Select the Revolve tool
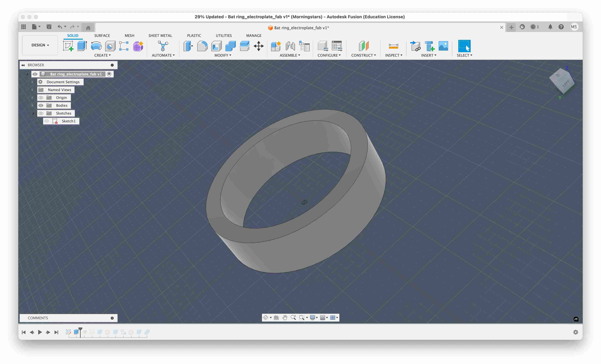The height and width of the screenshot is (364, 601). pos(96,46)
